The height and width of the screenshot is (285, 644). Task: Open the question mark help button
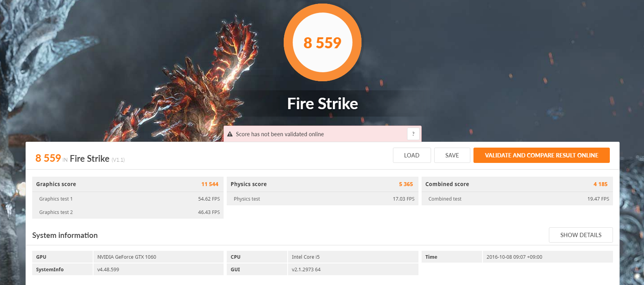[x=413, y=134]
